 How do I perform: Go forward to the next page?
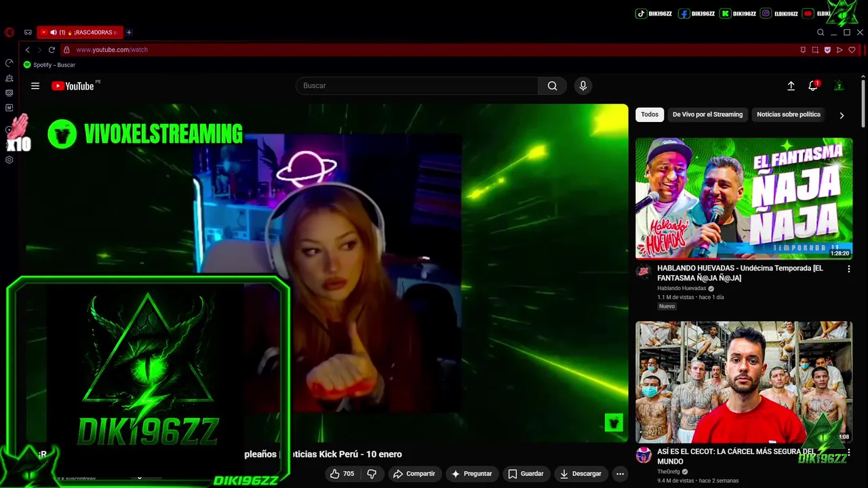tap(39, 49)
